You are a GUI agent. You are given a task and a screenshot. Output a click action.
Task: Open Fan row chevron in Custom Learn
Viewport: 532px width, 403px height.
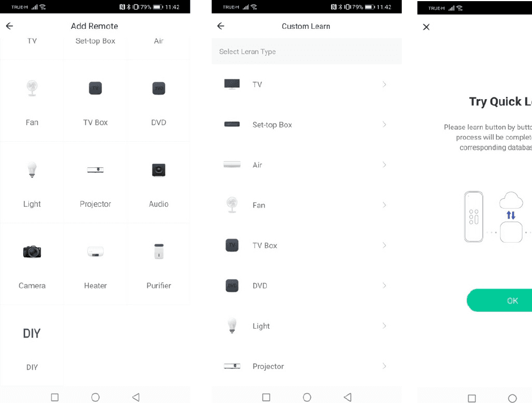coord(384,205)
